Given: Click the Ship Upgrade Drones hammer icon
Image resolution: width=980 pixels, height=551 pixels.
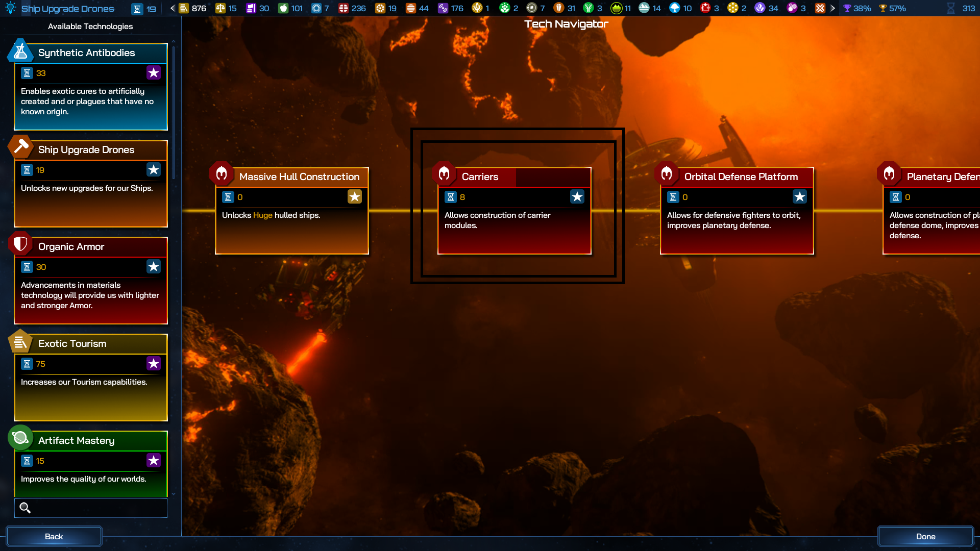Looking at the screenshot, I should coord(20,147).
